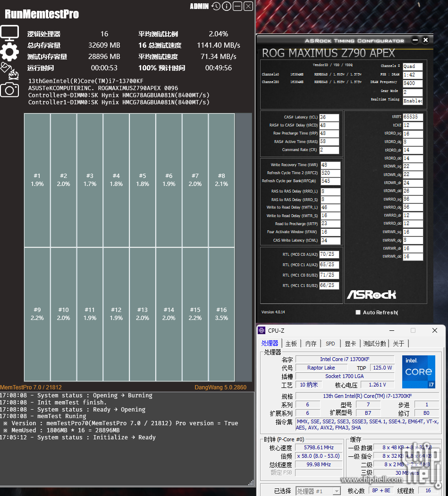Click the Intel Core i7 logo in CPU-Z

(419, 372)
